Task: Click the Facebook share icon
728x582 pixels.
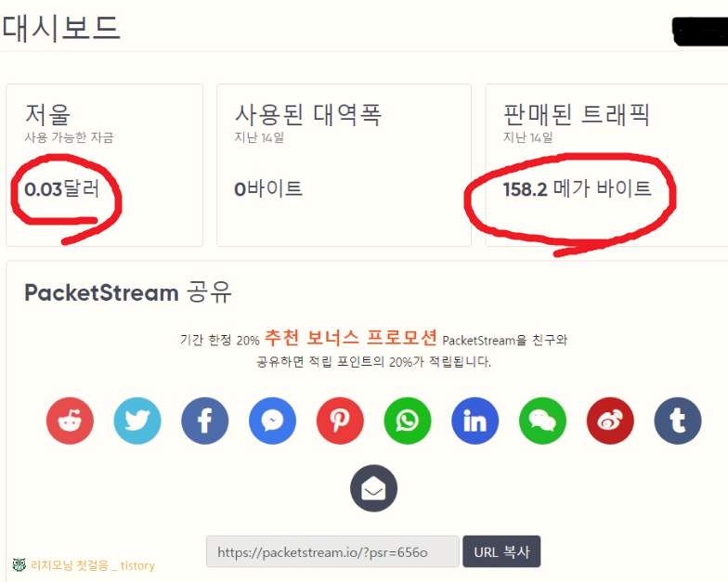Action: tap(204, 420)
